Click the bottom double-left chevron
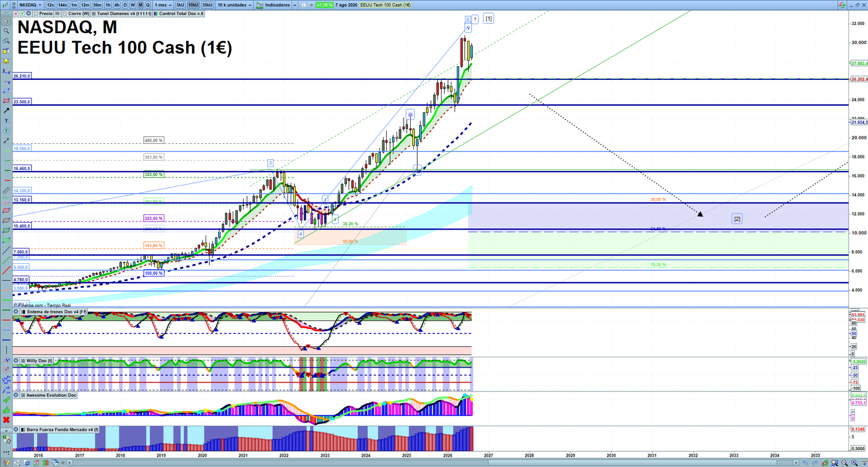Image resolution: width=868 pixels, height=467 pixels. [x=63, y=463]
